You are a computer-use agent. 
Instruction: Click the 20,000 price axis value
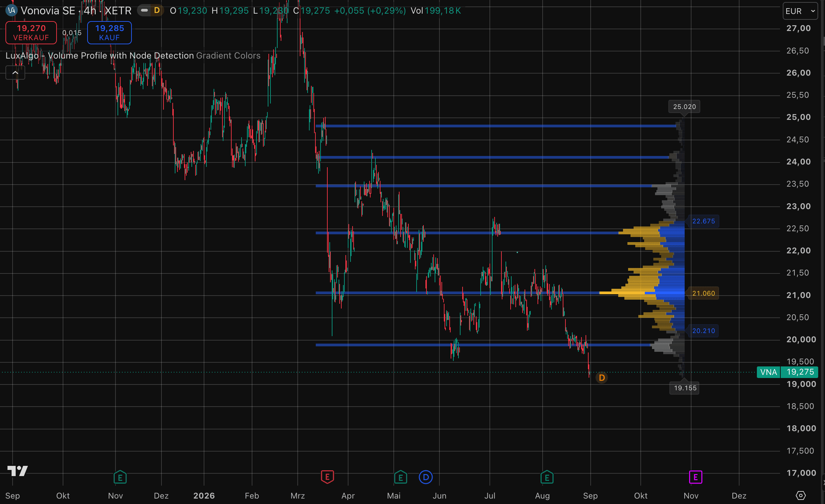[x=801, y=340]
